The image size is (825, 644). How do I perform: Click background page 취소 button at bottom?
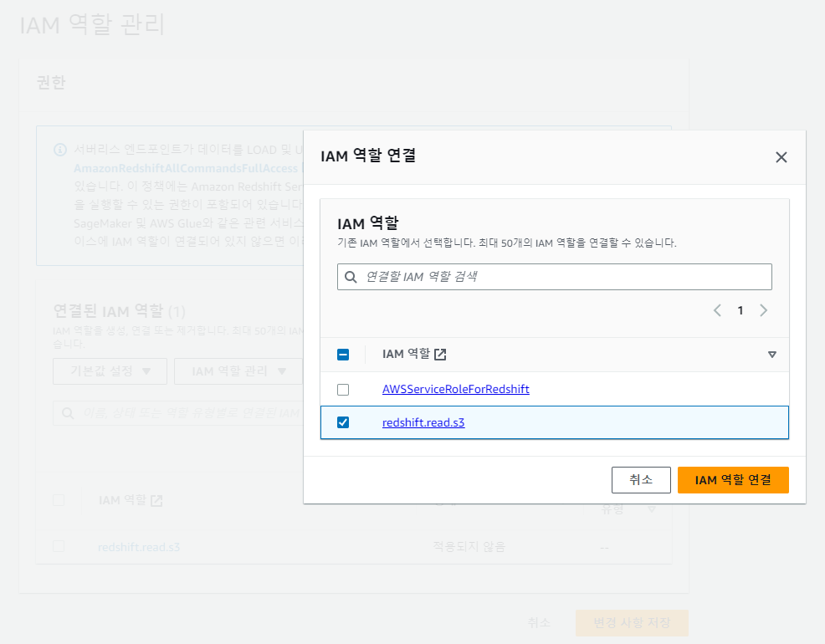[540, 623]
